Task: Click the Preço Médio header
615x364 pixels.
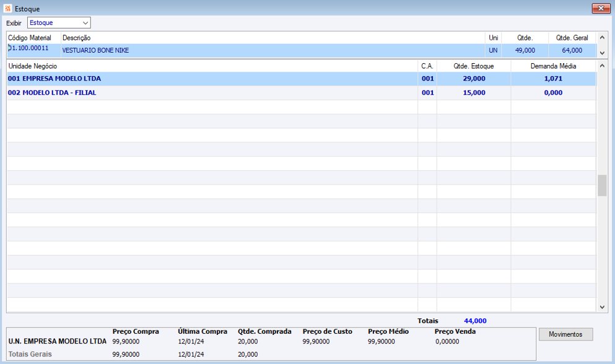Action: tap(388, 331)
